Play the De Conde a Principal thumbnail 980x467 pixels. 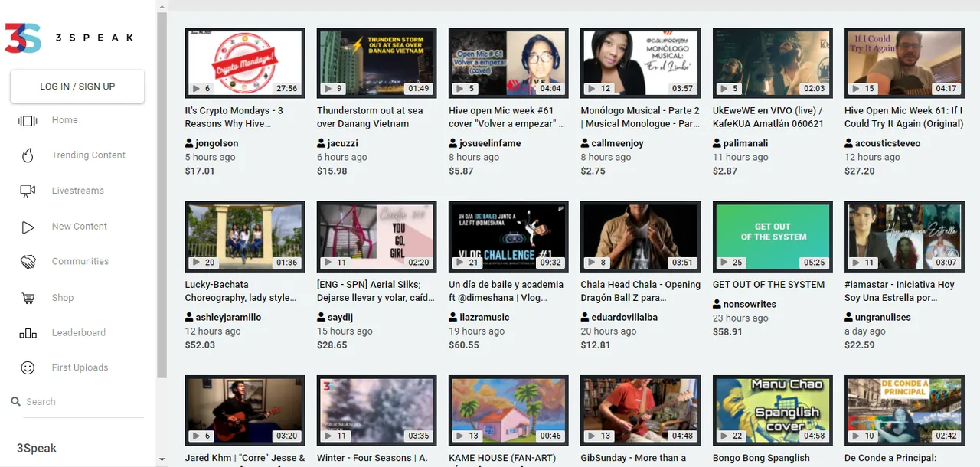(904, 410)
